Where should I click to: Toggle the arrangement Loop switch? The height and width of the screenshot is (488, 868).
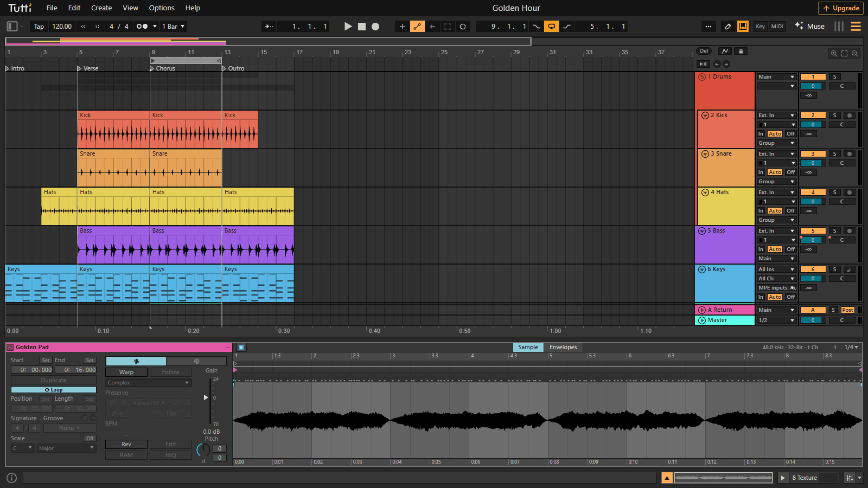tap(551, 26)
